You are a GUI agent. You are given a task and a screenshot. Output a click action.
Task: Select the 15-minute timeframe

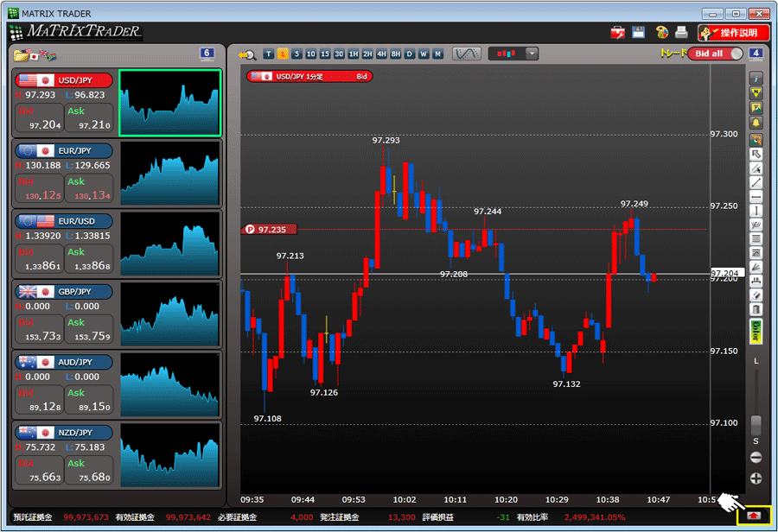[x=325, y=54]
